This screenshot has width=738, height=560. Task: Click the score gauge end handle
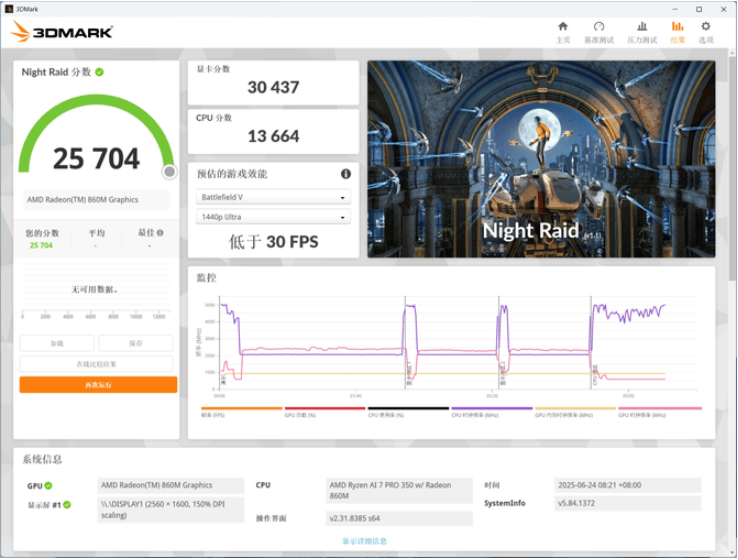169,172
